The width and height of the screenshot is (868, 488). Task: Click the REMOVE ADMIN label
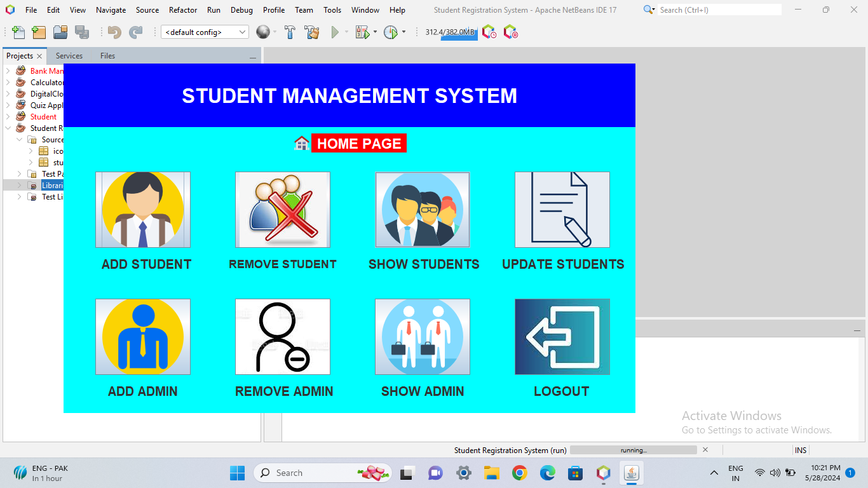click(284, 391)
